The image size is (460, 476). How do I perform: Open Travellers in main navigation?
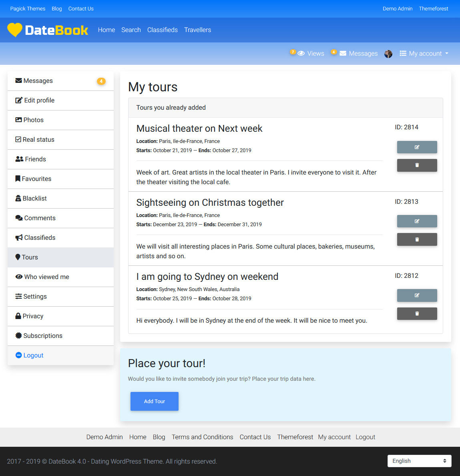[x=197, y=30]
